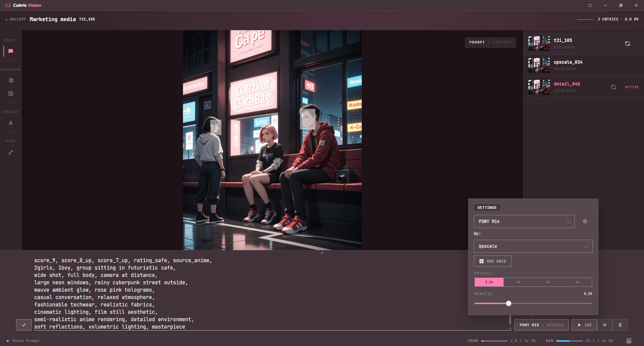Image resolution: width=644 pixels, height=346 pixels.
Task: Toggle fullscreen icon in title bar
Action: click(x=590, y=5)
